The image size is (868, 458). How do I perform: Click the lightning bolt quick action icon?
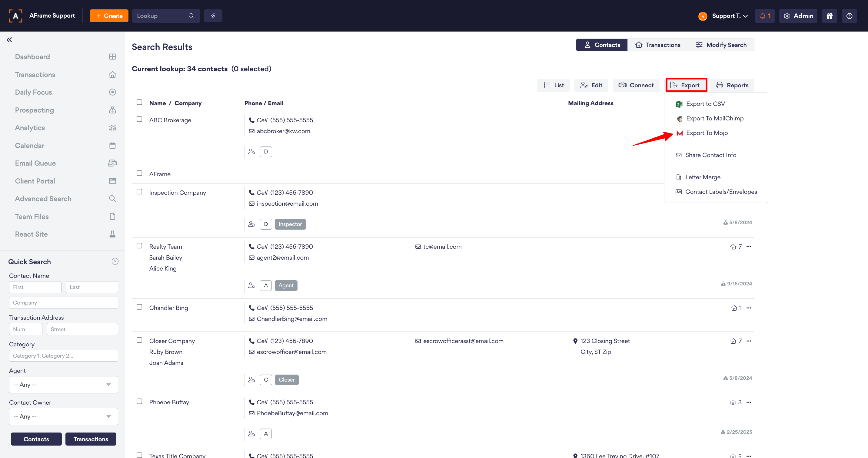point(213,16)
